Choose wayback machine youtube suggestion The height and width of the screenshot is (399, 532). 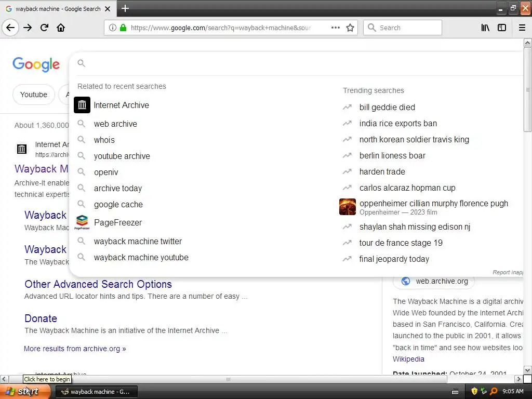coord(141,258)
